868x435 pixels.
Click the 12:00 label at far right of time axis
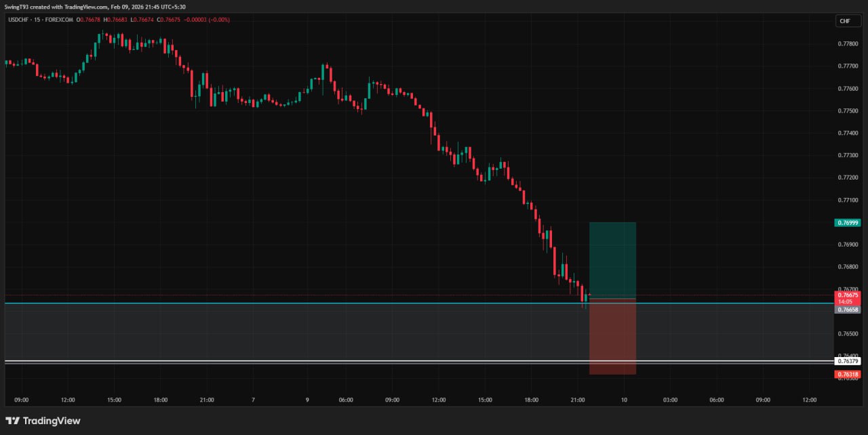click(809, 400)
